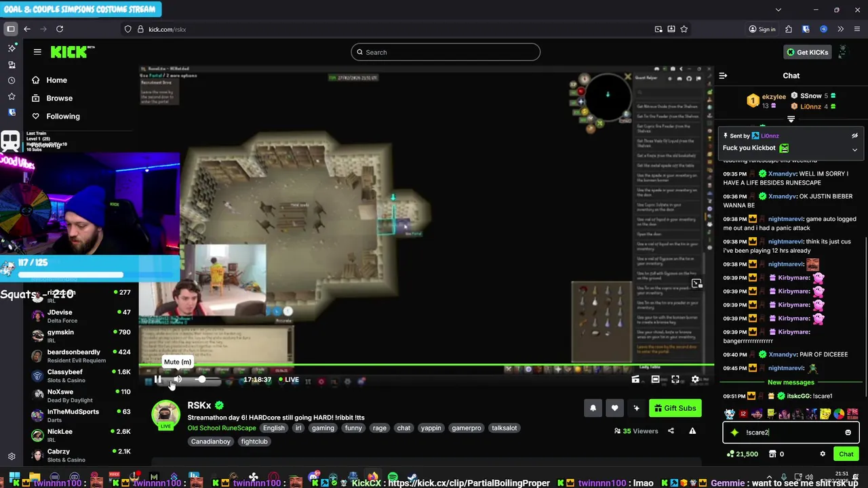Focus the Kick Search field
Screen dimensions: 868x488
coord(446,52)
